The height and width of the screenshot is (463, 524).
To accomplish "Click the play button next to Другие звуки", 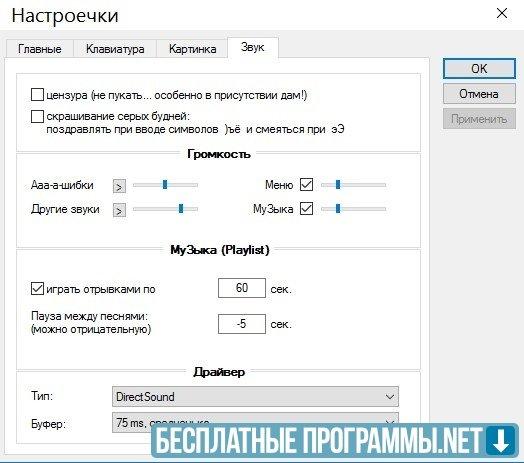I will pos(119,210).
